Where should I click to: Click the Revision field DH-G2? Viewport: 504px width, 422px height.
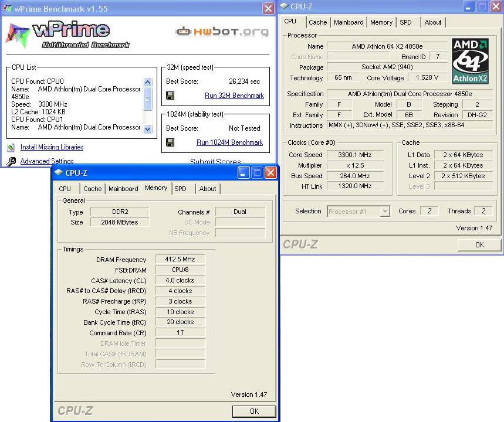coord(478,115)
